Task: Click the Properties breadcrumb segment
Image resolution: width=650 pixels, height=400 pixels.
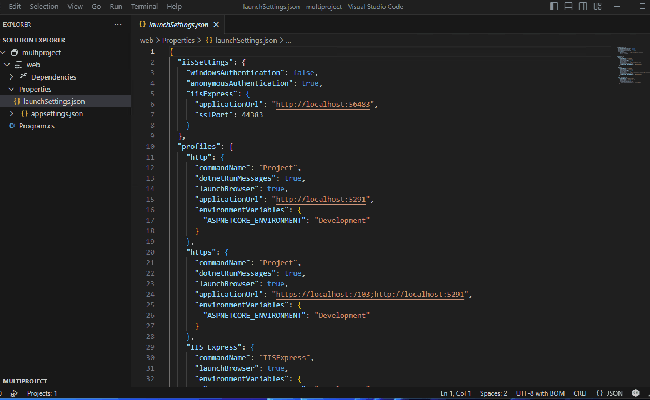Action: [x=179, y=40]
